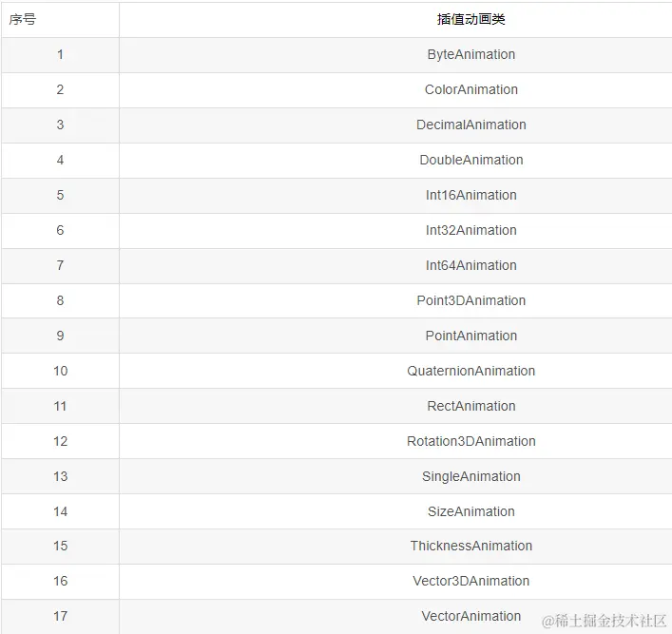Click the Vector3DAnimation cell
The image size is (672, 634).
[x=471, y=581]
